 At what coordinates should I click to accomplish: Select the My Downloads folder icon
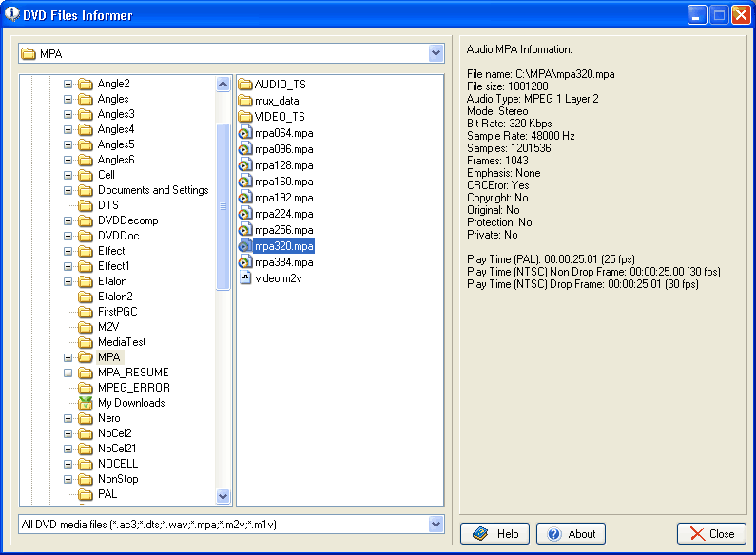point(86,403)
